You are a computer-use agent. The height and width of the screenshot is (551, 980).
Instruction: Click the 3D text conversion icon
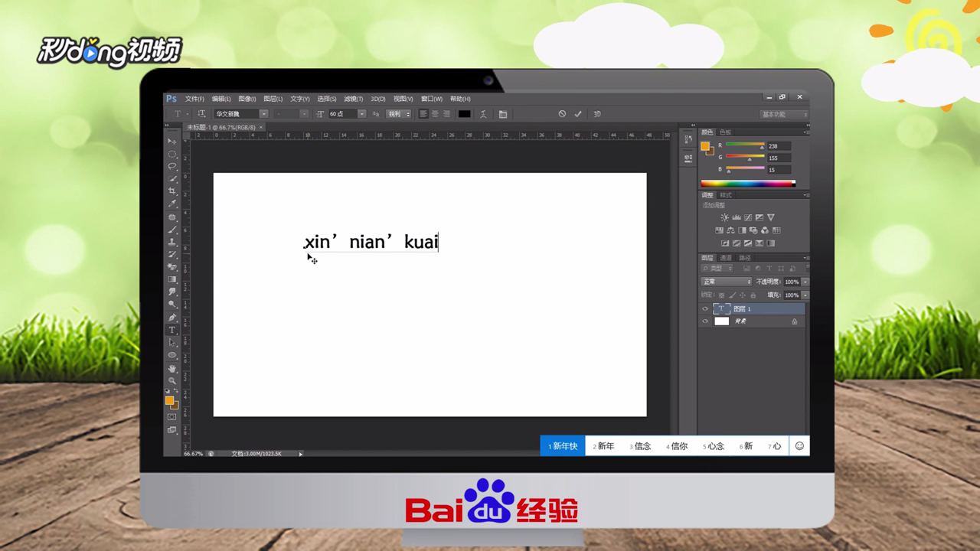click(x=597, y=114)
